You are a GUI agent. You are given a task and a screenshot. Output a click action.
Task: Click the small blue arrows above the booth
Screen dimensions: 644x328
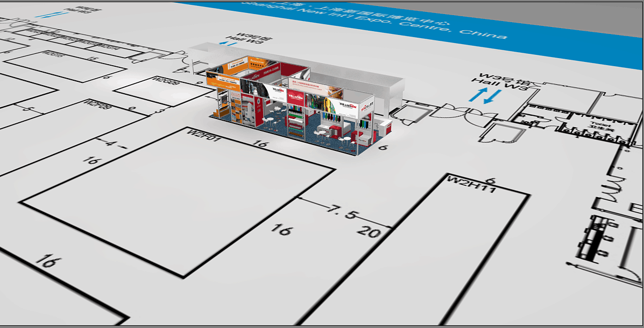click(227, 43)
